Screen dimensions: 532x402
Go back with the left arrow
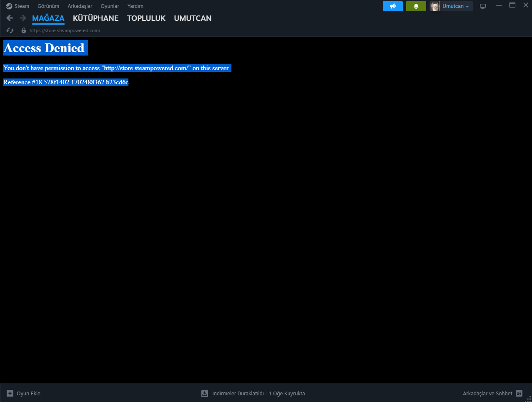click(10, 18)
